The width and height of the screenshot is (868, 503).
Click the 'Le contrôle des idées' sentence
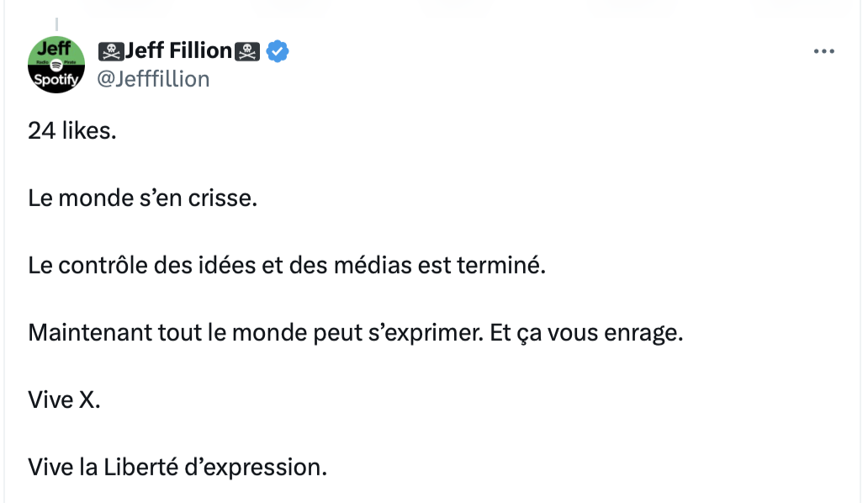click(x=287, y=266)
